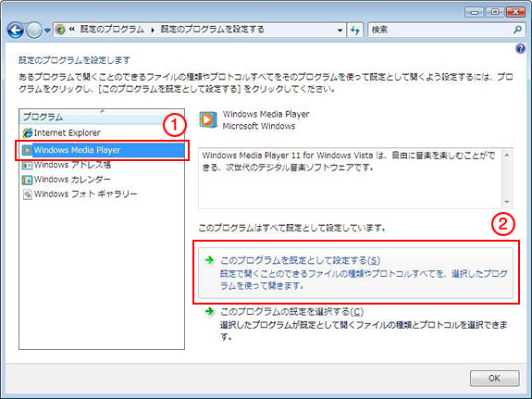Image resolution: width=532 pixels, height=399 pixels.
Task: Click the プログラム column header
Action: point(102,117)
